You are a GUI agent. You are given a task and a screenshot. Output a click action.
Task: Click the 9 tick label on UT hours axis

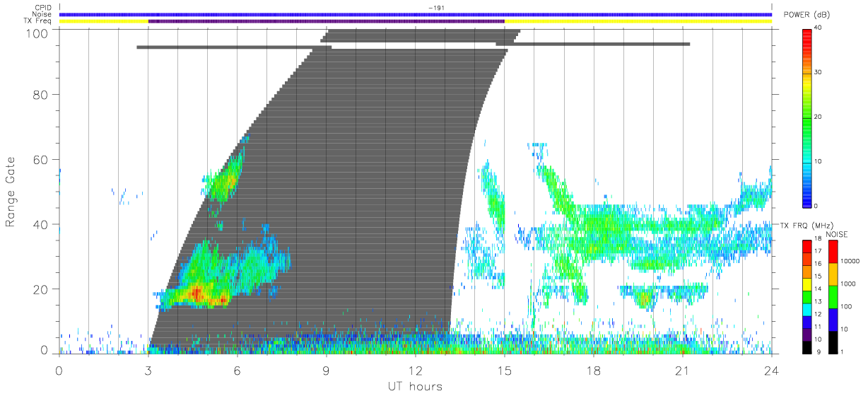327,370
